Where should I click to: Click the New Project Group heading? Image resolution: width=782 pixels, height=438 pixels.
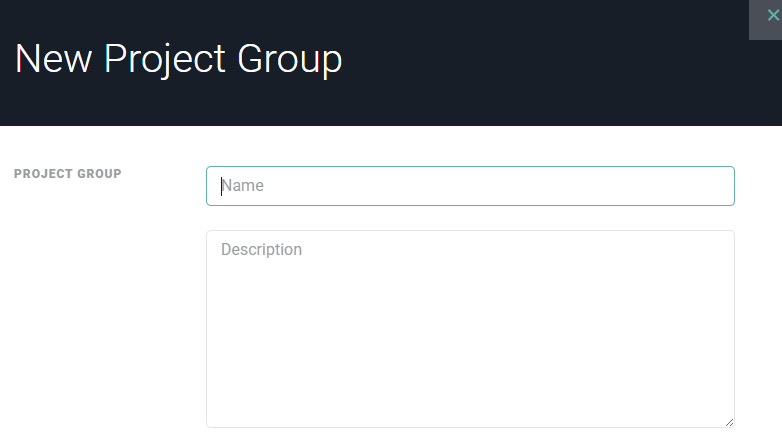[179, 59]
